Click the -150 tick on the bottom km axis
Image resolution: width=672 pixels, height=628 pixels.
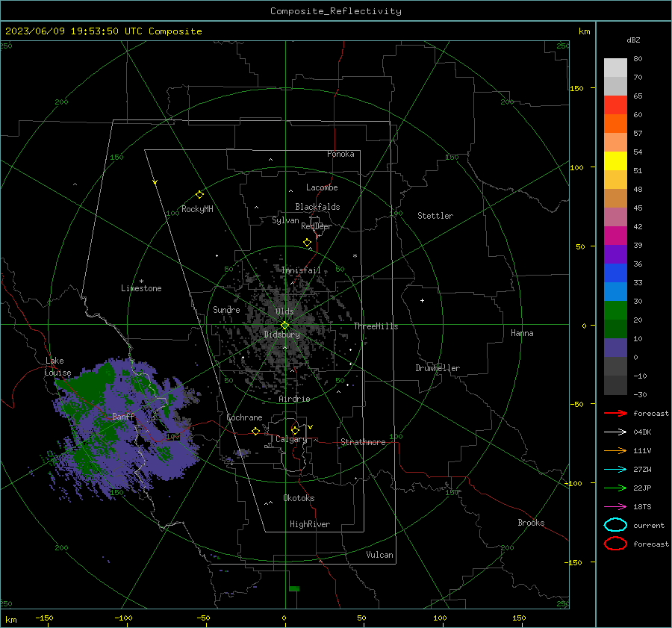pyautogui.click(x=44, y=618)
